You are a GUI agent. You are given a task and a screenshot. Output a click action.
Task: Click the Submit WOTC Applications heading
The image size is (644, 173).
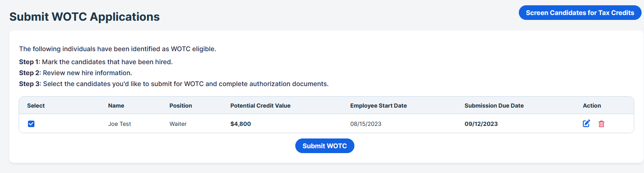pyautogui.click(x=85, y=17)
